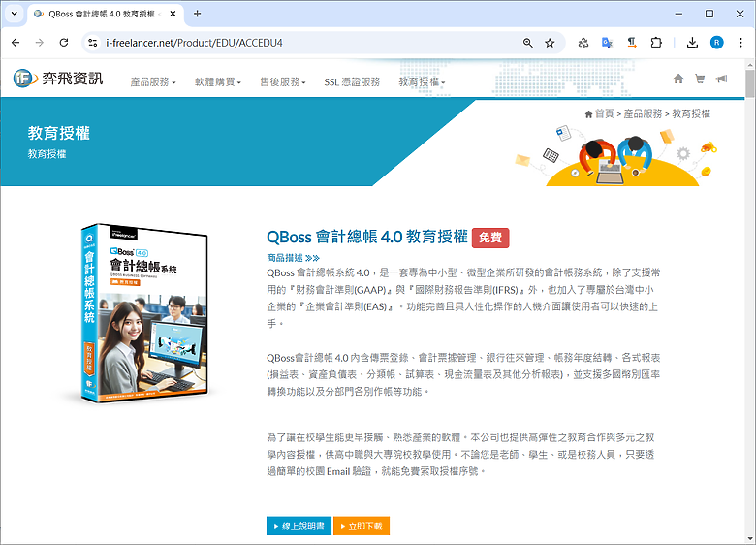The image size is (756, 545).
Task: Open the shopping cart icon
Action: pyautogui.click(x=700, y=79)
